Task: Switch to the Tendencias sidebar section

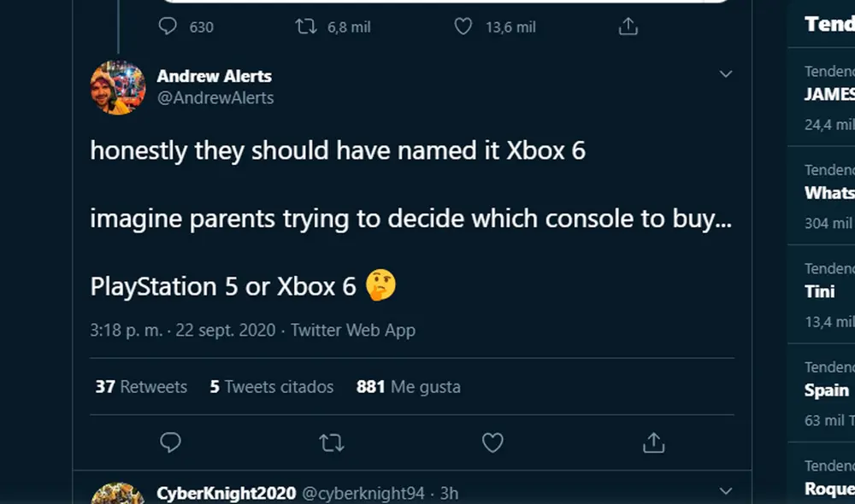Action: 828,23
